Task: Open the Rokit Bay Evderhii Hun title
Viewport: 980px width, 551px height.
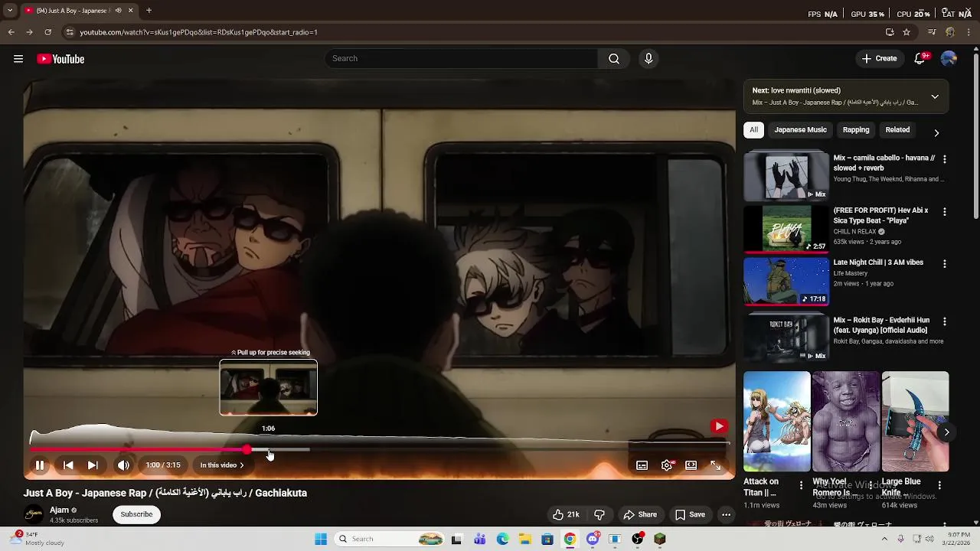Action: [881, 325]
